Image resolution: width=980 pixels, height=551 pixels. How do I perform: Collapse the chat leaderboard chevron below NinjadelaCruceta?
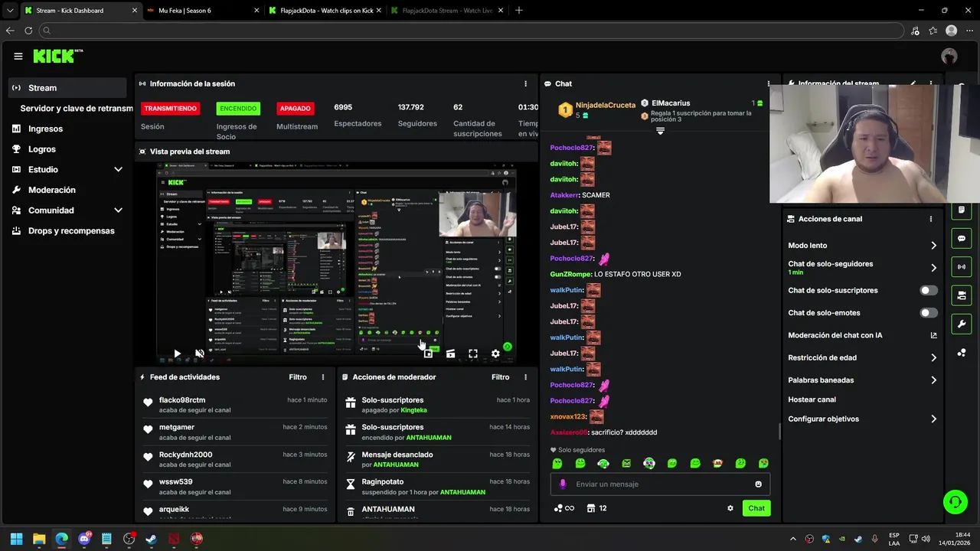pyautogui.click(x=660, y=131)
